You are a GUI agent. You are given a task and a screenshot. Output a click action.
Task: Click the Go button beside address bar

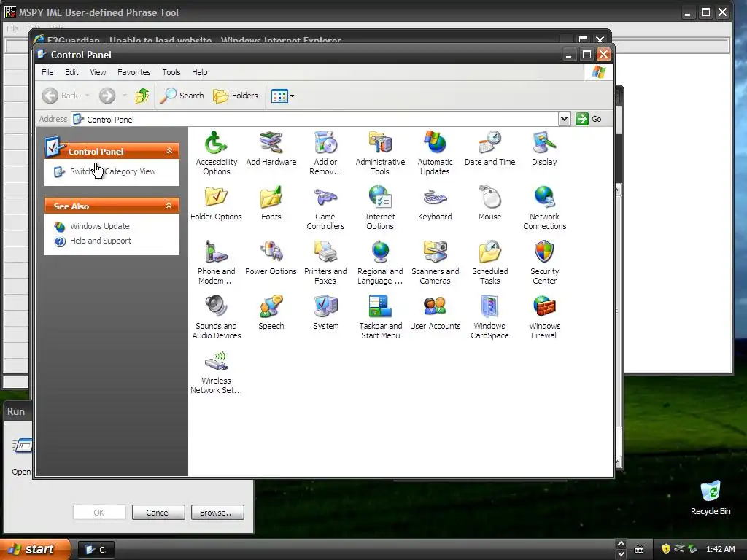click(x=589, y=119)
